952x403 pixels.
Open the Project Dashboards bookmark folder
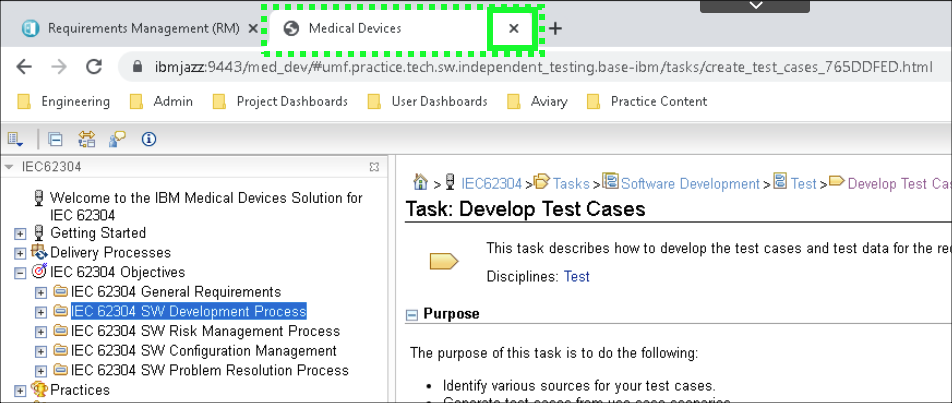pyautogui.click(x=291, y=101)
